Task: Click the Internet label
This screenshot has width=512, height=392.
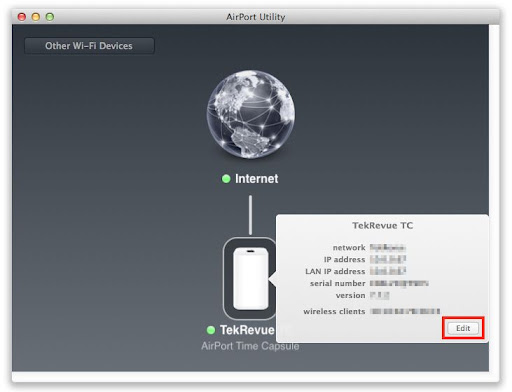Action: click(x=256, y=179)
